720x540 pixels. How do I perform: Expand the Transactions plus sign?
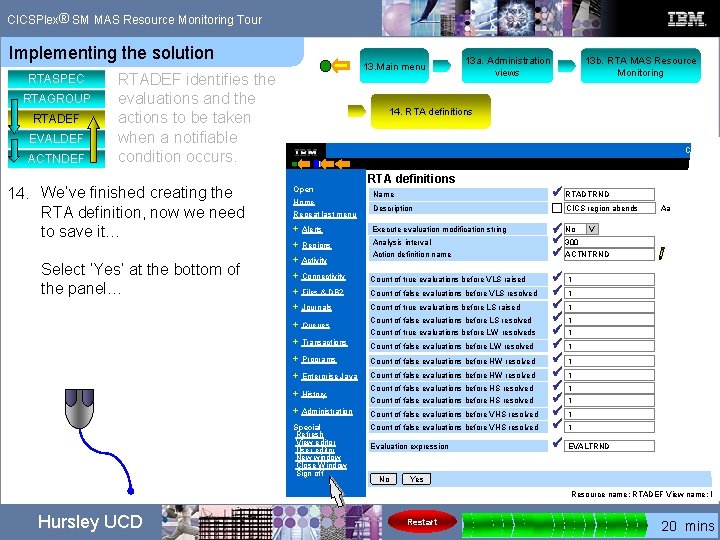coord(295,342)
